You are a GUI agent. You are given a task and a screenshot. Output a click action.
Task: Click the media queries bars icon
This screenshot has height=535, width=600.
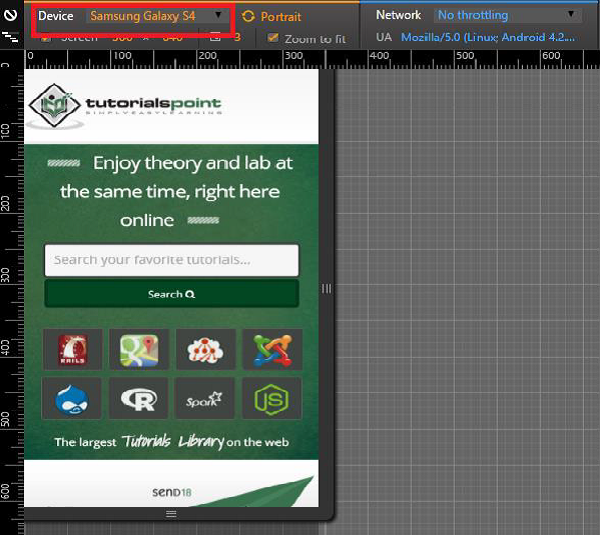[x=10, y=37]
